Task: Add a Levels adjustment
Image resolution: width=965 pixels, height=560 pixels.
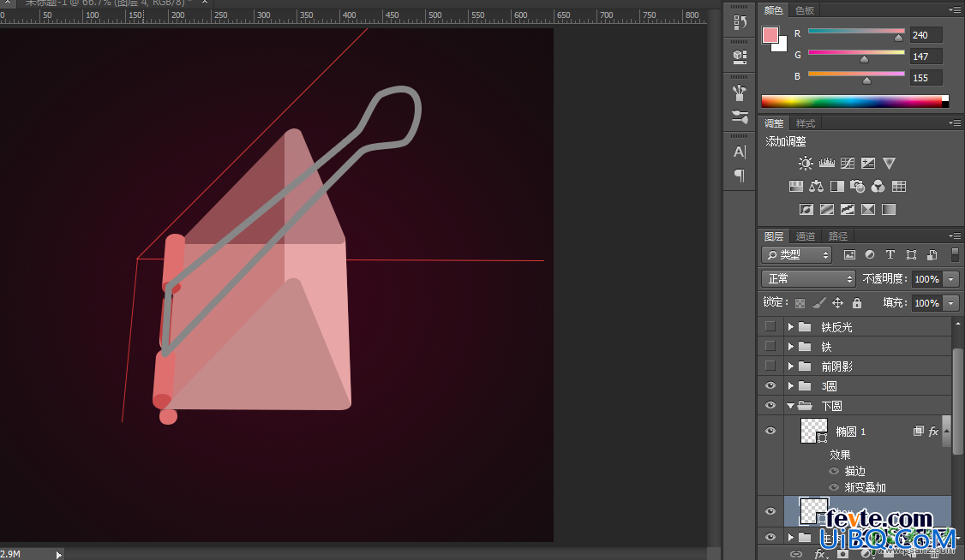Action: pyautogui.click(x=826, y=163)
